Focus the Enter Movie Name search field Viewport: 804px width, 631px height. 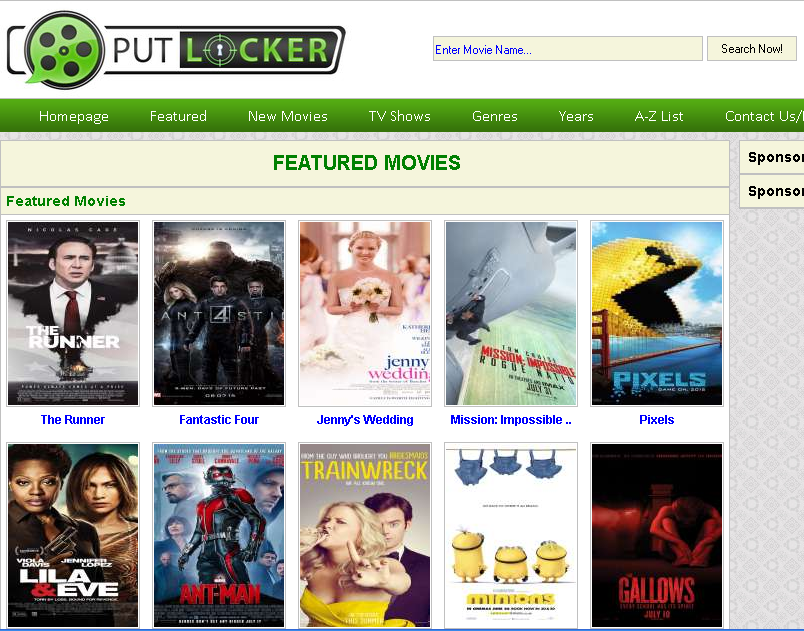[568, 49]
